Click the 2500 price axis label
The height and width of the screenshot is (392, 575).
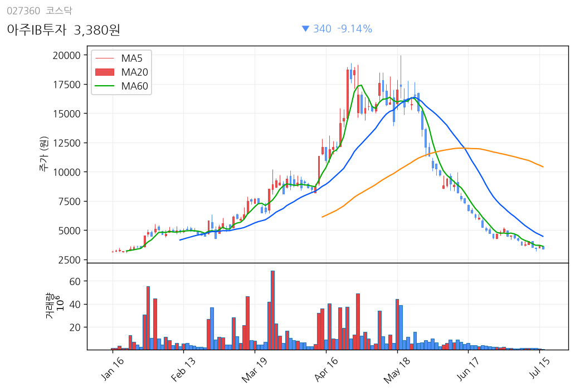point(69,260)
